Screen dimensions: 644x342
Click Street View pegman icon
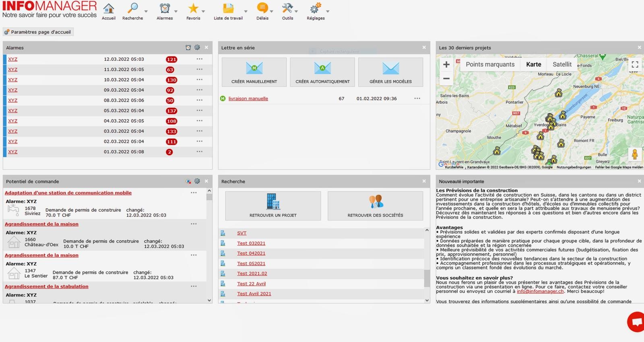point(635,155)
